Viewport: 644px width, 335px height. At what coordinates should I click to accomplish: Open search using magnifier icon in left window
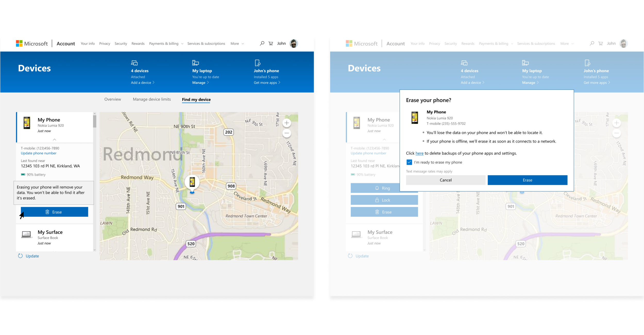262,44
